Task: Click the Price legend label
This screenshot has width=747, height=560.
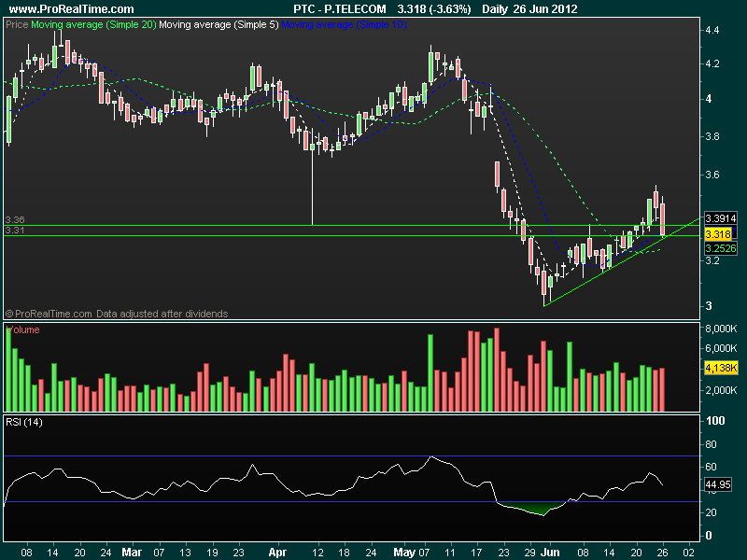Action: click(x=17, y=24)
